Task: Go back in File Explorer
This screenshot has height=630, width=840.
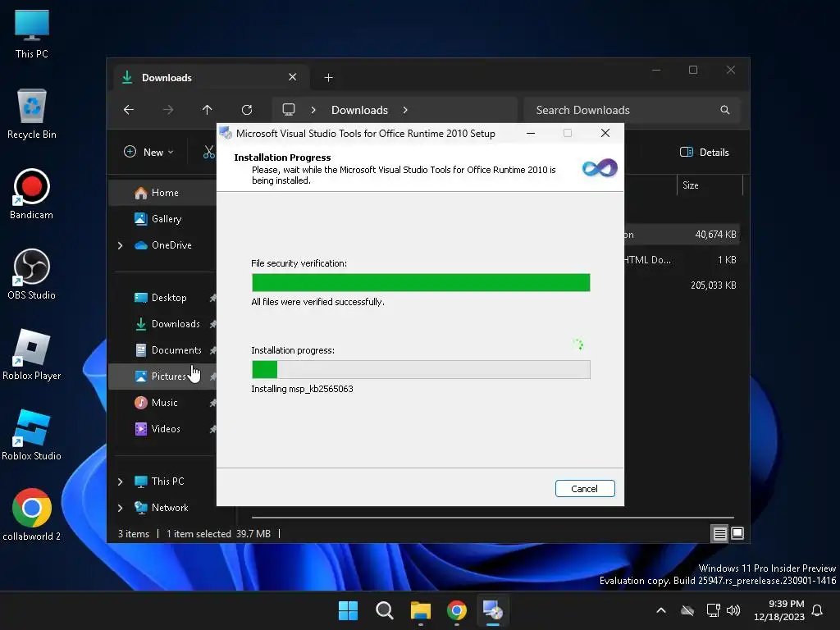Action: (x=129, y=110)
